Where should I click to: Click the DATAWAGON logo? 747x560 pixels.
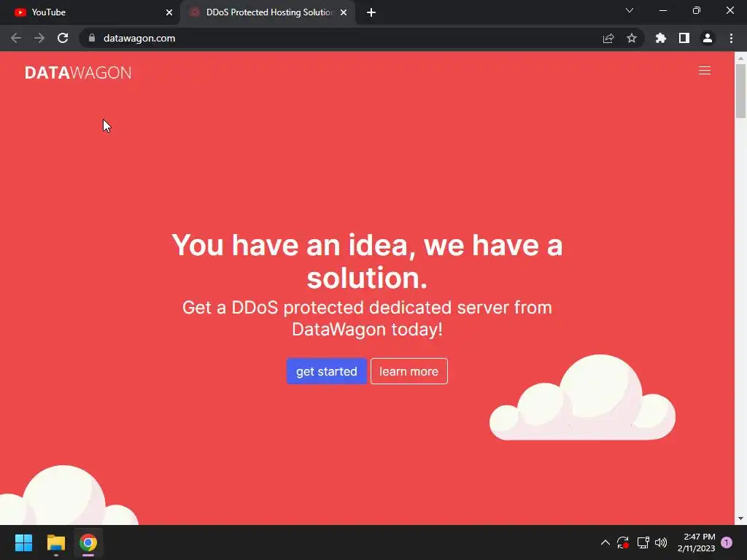pyautogui.click(x=77, y=72)
